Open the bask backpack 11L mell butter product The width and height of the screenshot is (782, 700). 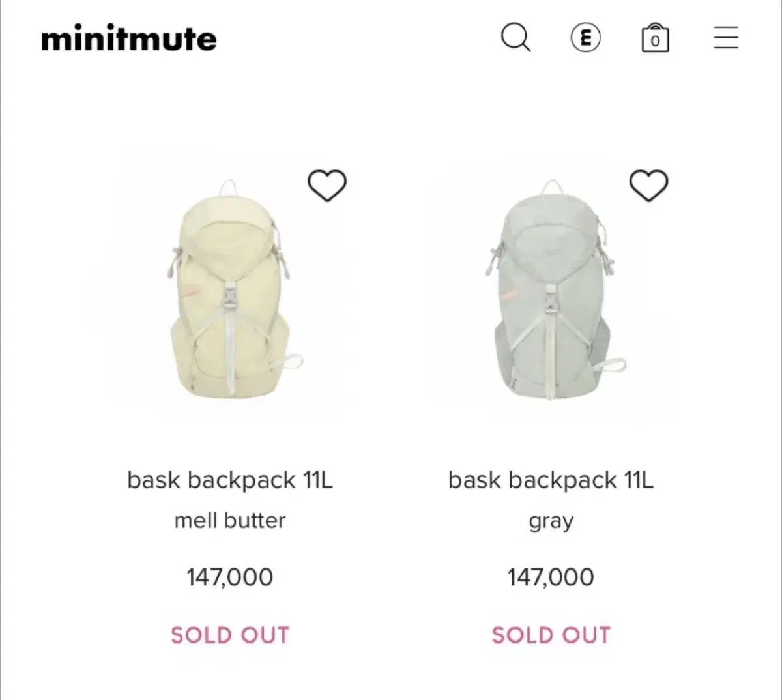[x=231, y=480]
